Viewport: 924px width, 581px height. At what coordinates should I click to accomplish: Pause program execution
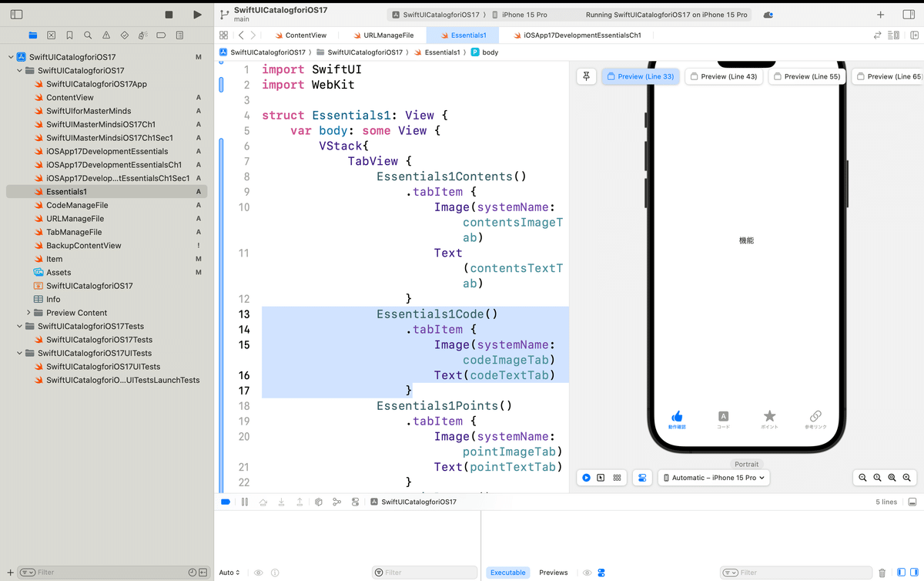tap(245, 502)
